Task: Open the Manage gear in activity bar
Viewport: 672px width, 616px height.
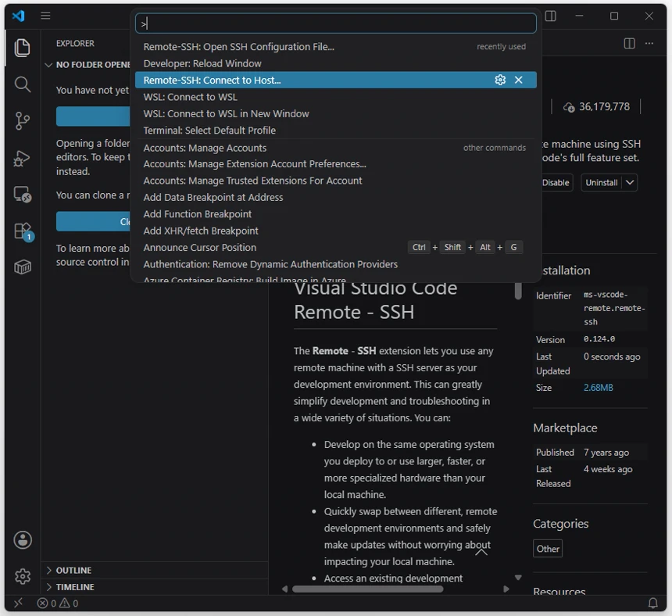Action: tap(23, 576)
